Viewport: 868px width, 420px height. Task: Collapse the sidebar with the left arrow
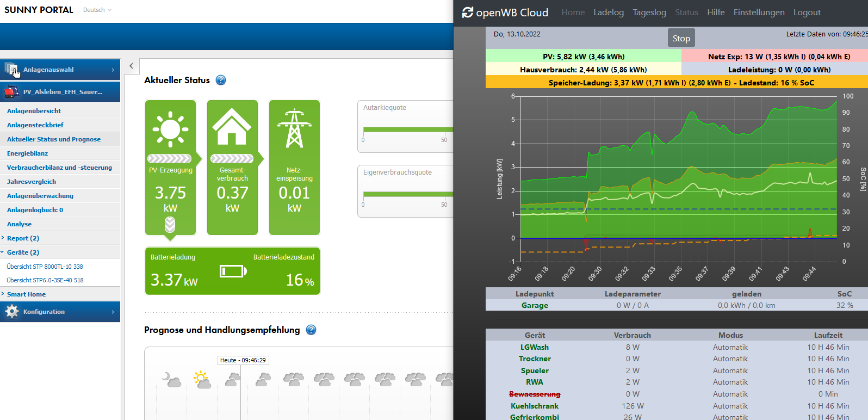point(131,66)
